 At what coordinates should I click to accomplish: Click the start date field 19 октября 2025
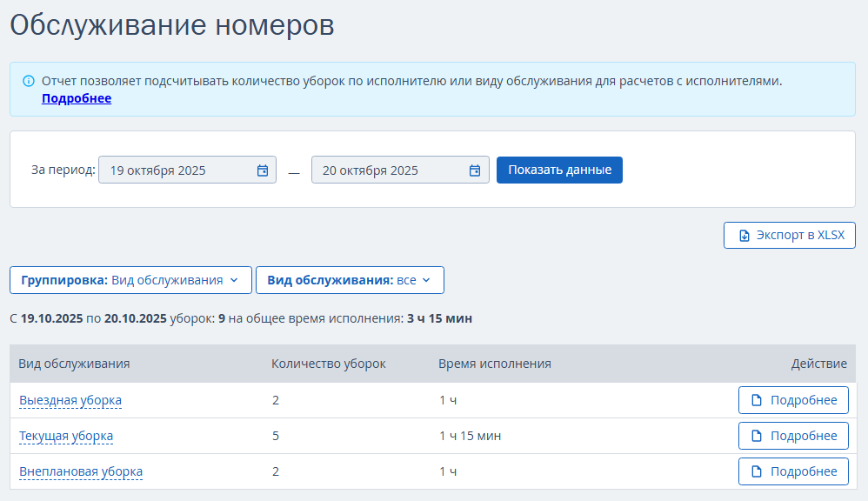(178, 170)
